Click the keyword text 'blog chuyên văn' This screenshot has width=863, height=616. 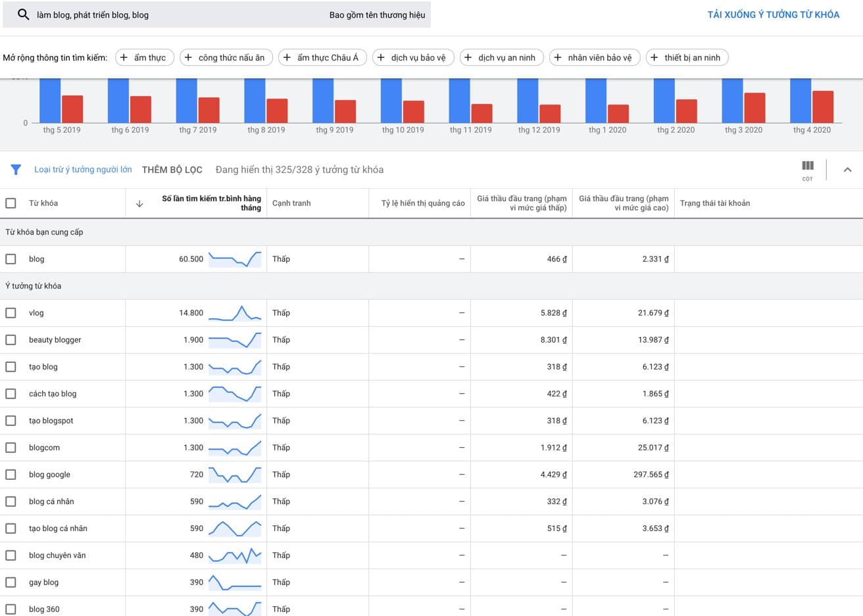tap(57, 556)
